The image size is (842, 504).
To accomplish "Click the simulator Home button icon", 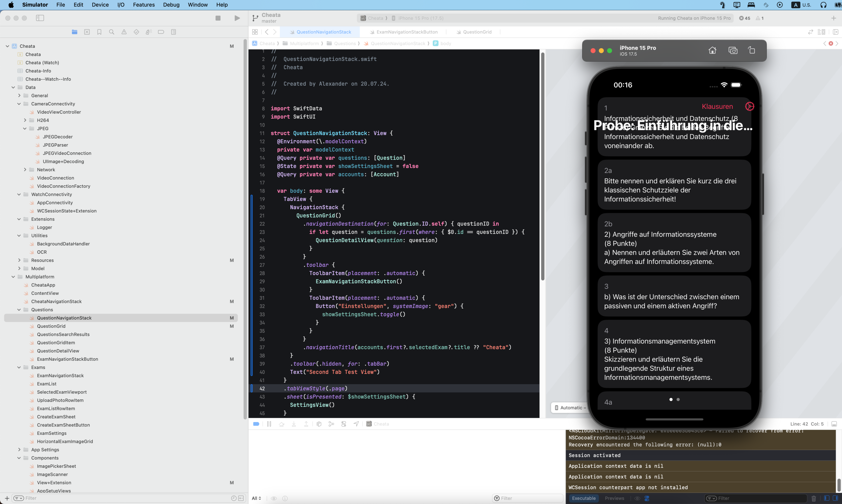I will [x=712, y=50].
